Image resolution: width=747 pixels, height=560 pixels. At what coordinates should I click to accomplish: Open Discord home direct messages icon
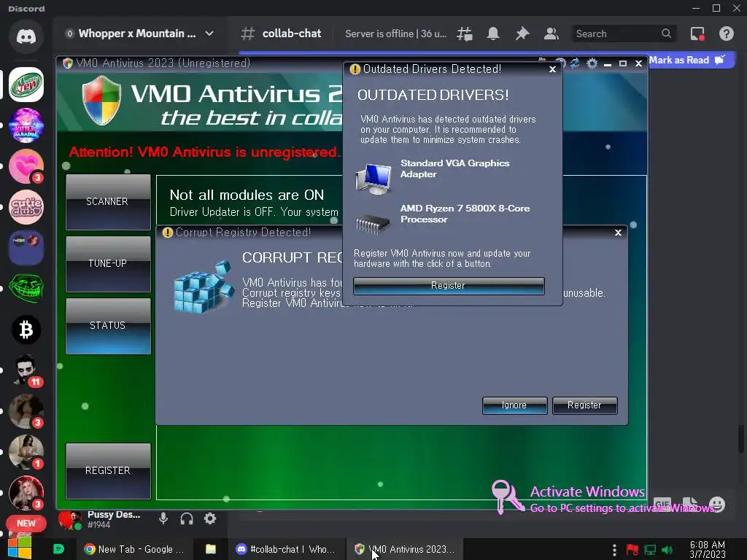coord(26,36)
